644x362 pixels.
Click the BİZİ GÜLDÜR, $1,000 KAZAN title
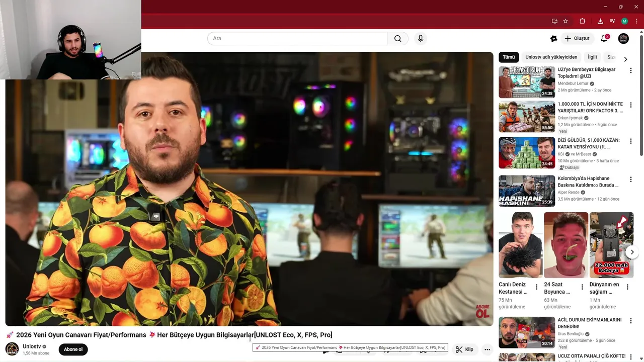pos(589,144)
